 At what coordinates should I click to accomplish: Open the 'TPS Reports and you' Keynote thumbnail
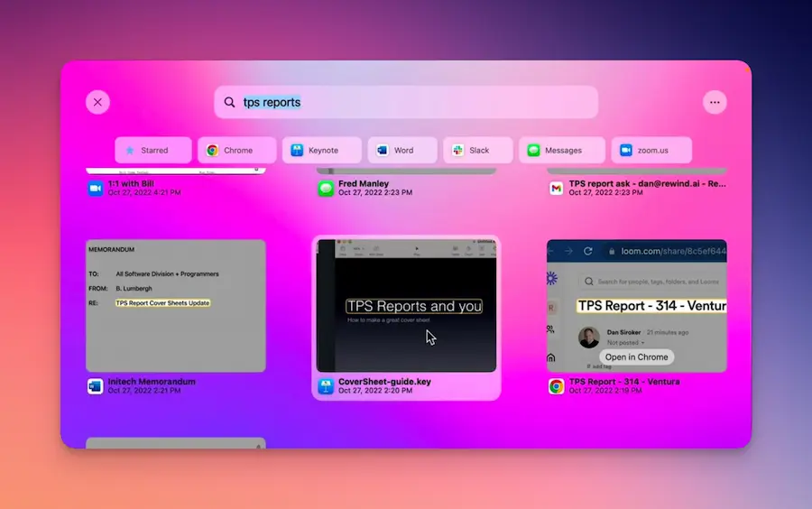(407, 306)
